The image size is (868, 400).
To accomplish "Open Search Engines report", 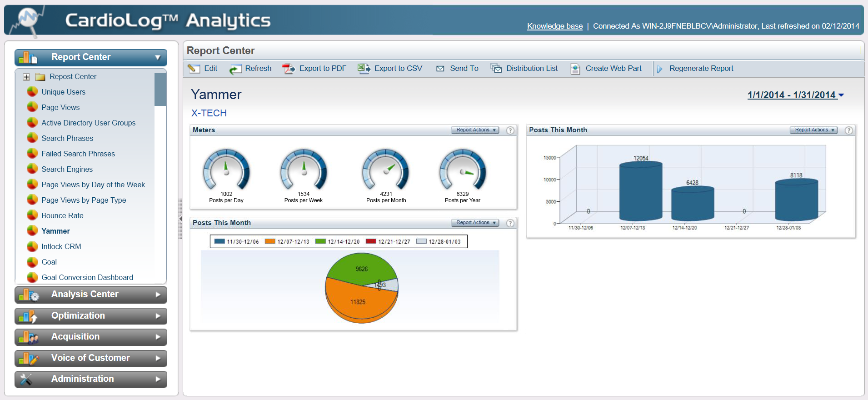I will pos(67,169).
